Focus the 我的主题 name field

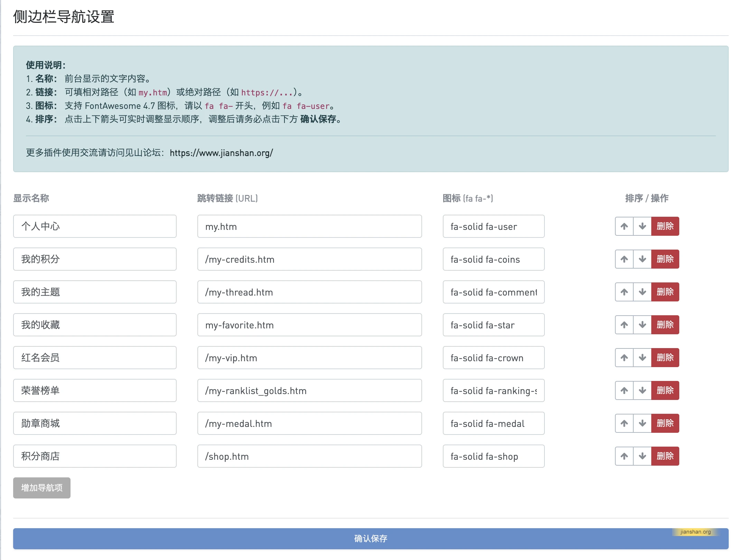pyautogui.click(x=95, y=292)
